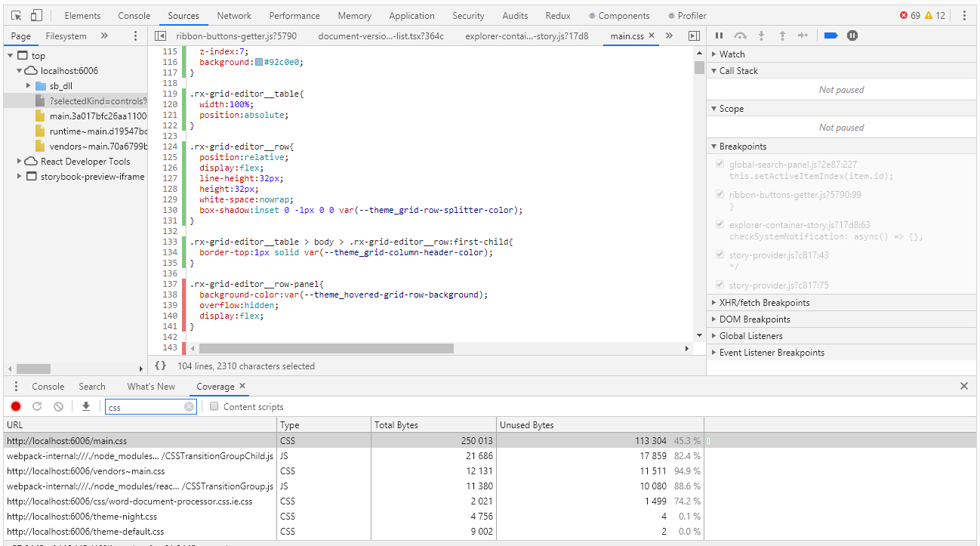Disable the ribbon-buttons-getter.js breakpoint
980x546 pixels.
(x=720, y=194)
